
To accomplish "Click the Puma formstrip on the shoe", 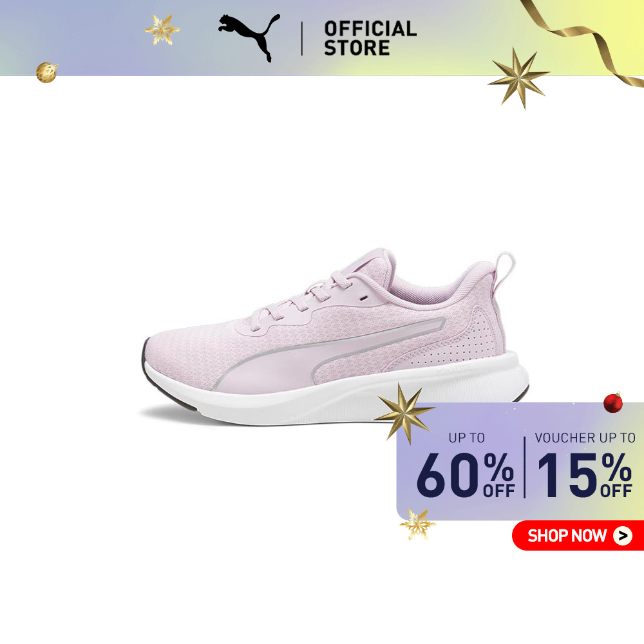I will (328, 353).
